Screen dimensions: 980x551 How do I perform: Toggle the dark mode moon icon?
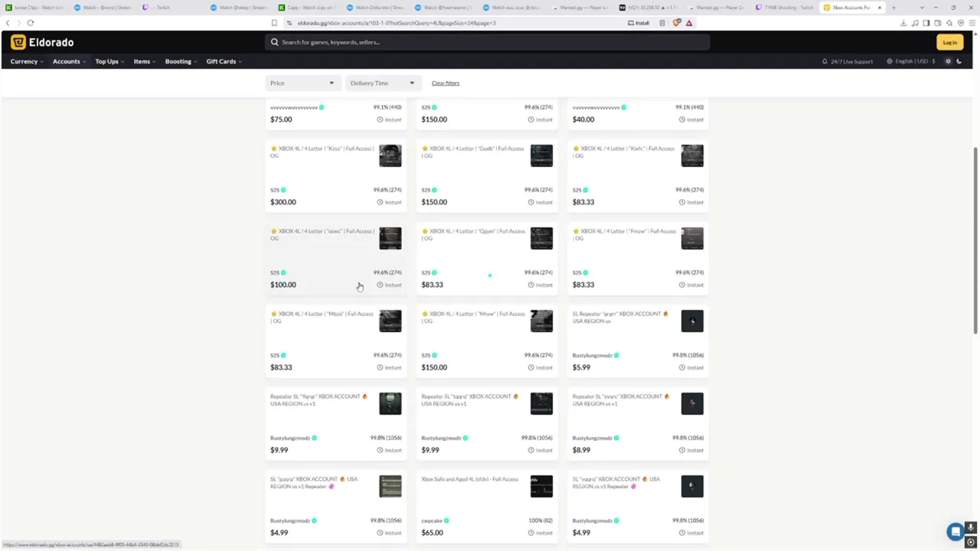click(959, 61)
